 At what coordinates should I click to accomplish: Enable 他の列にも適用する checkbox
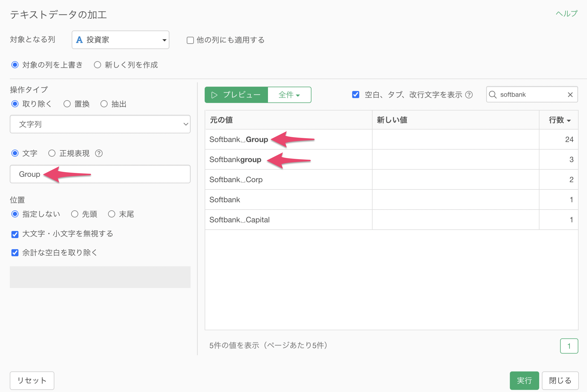pos(190,40)
